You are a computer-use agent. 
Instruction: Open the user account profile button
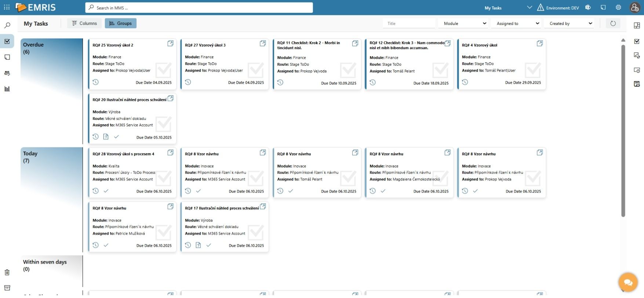(x=635, y=7)
